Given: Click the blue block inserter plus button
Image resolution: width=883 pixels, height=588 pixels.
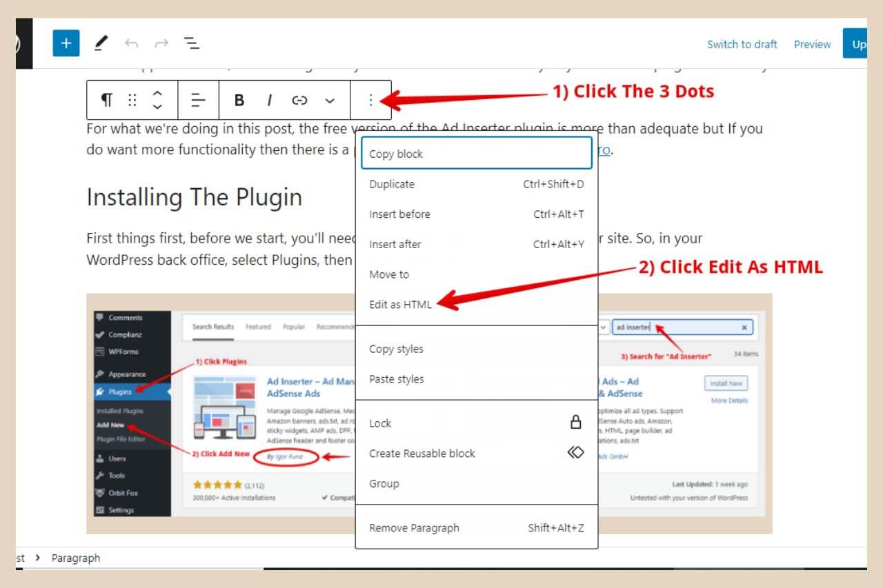Looking at the screenshot, I should coord(66,43).
